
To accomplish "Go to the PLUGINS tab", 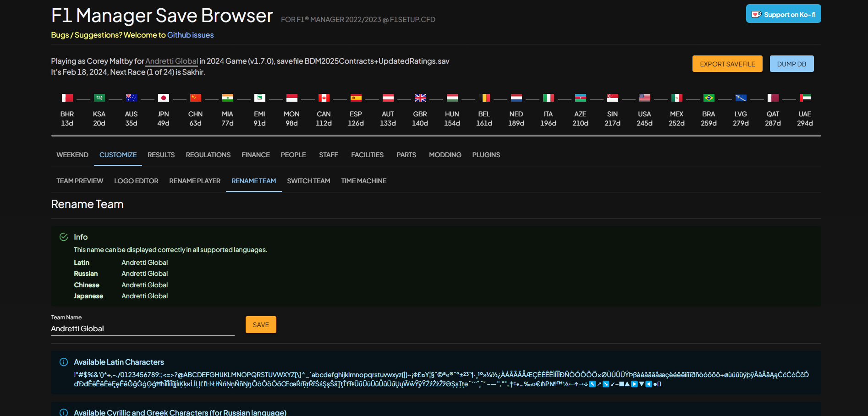I will click(x=486, y=155).
